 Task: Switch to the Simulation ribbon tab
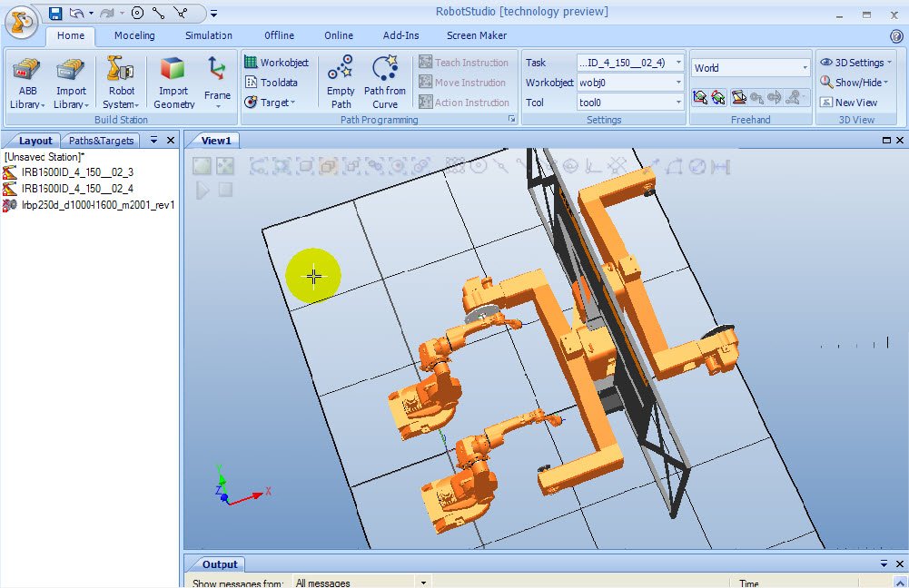pyautogui.click(x=209, y=35)
